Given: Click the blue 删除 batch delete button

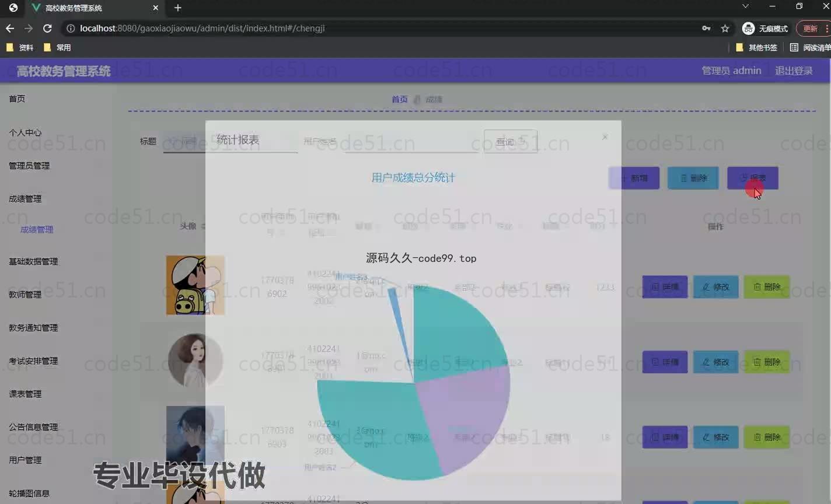Looking at the screenshot, I should (x=693, y=178).
